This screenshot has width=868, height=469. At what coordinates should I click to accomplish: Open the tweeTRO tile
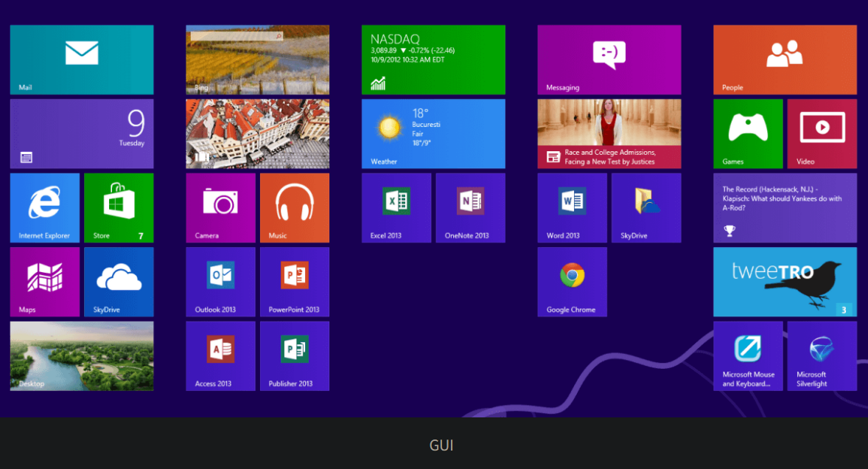[x=785, y=282]
